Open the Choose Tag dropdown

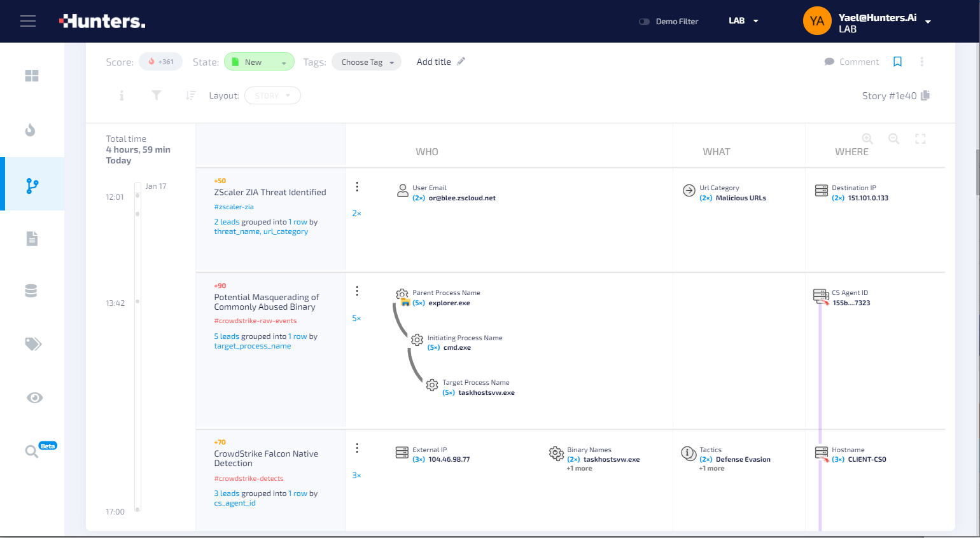pos(367,62)
